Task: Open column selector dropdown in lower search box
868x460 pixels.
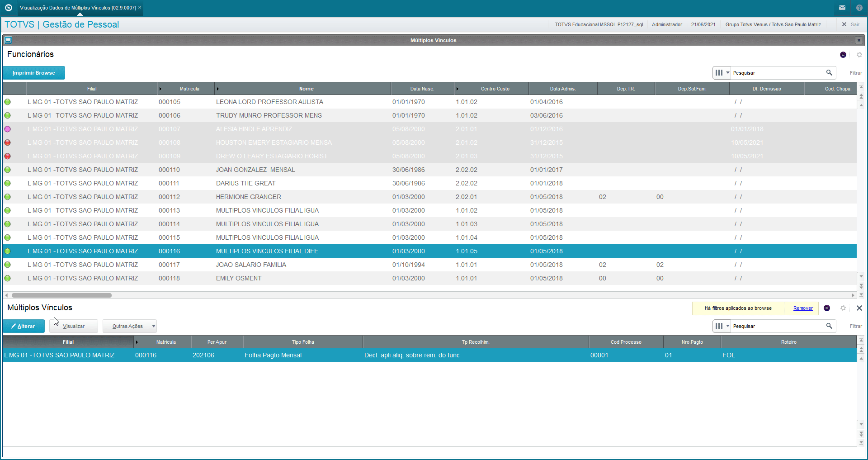Action: click(722, 326)
